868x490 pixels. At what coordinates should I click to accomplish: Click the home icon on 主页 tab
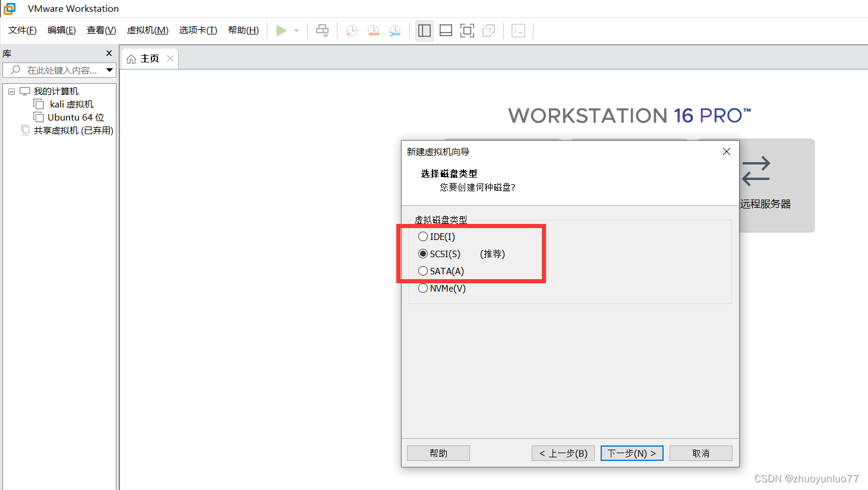(131, 59)
